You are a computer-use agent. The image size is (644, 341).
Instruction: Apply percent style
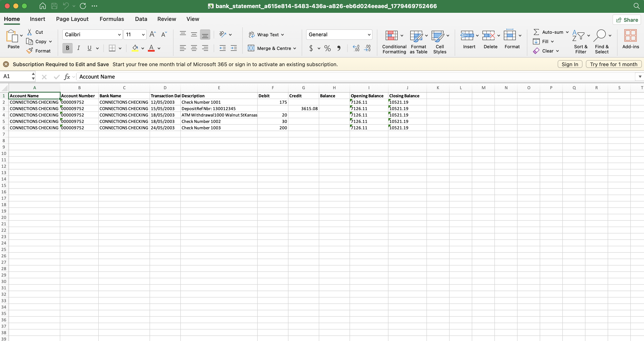[327, 48]
